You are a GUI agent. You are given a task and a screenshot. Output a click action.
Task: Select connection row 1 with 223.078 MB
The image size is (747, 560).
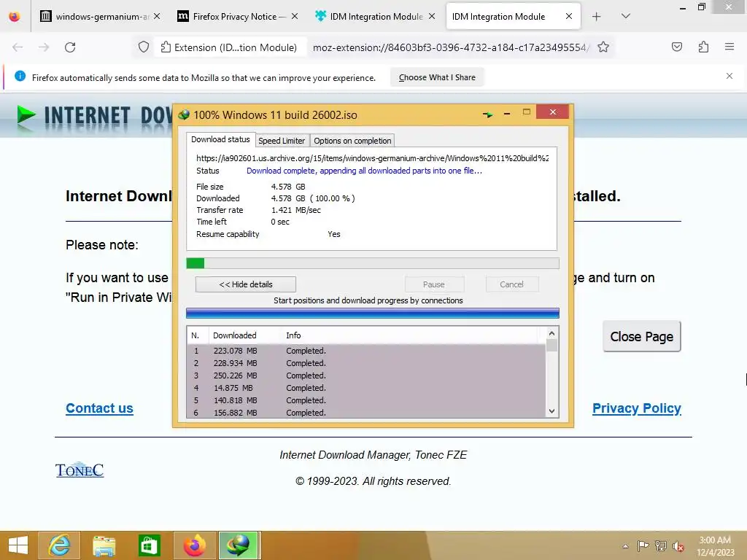coord(366,351)
